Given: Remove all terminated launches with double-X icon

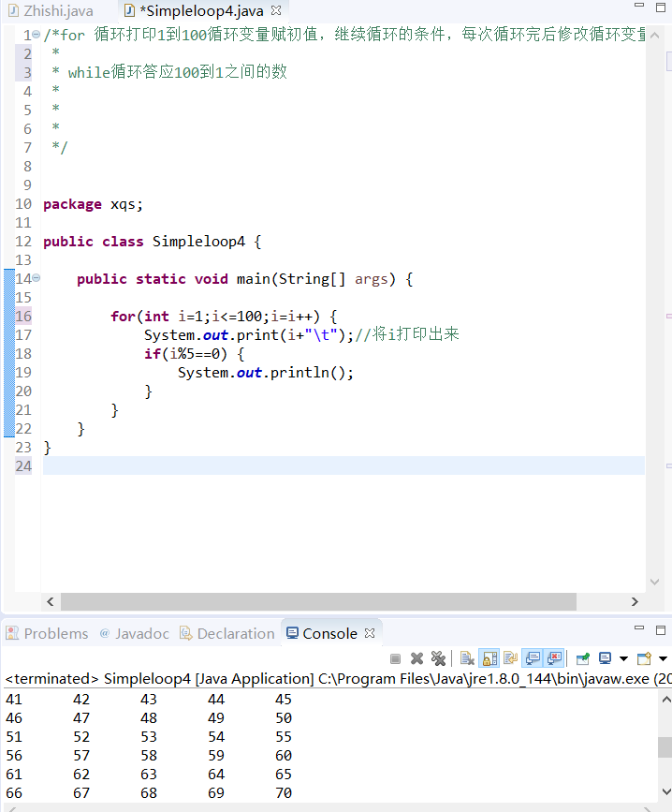Looking at the screenshot, I should click(x=438, y=658).
